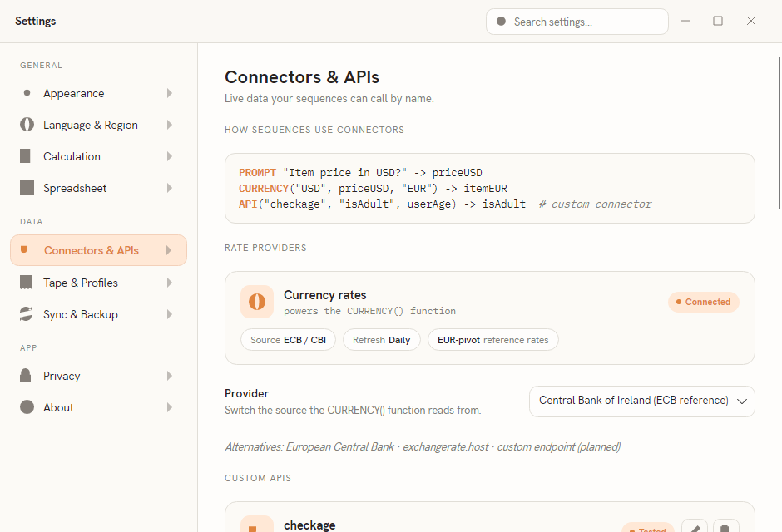Expand the Appearance section arrow
This screenshot has width=782, height=532.
[x=170, y=93]
